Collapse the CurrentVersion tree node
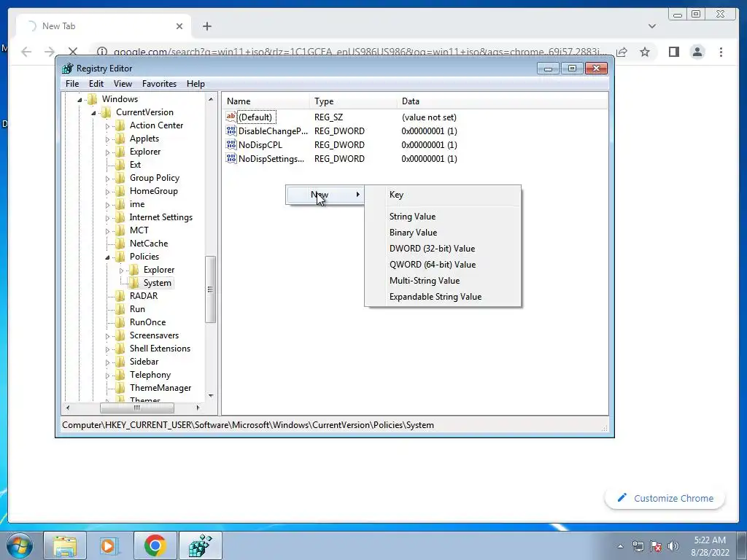Viewport: 747px width, 560px height. (93, 112)
